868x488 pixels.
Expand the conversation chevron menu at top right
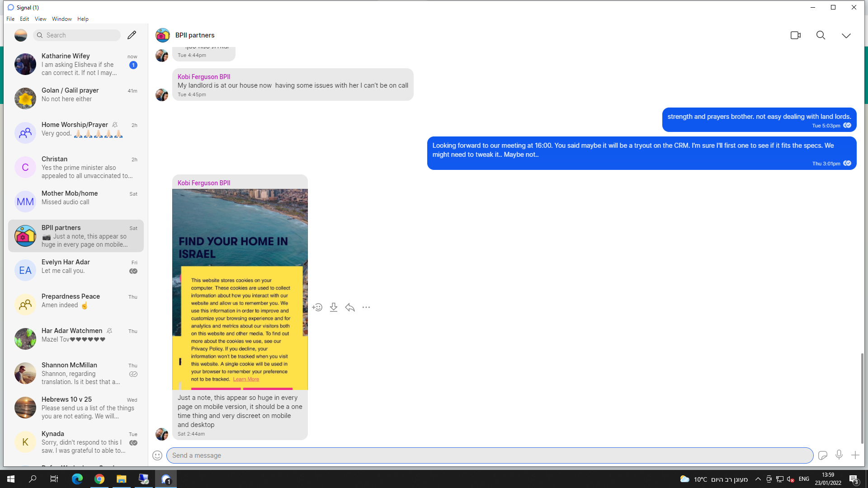tap(846, 35)
